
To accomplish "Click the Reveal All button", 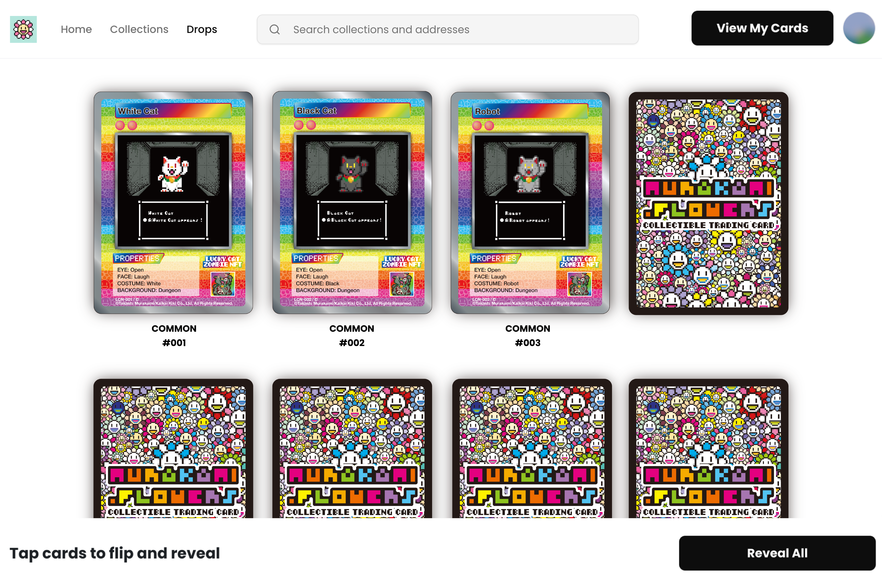I will tap(777, 553).
